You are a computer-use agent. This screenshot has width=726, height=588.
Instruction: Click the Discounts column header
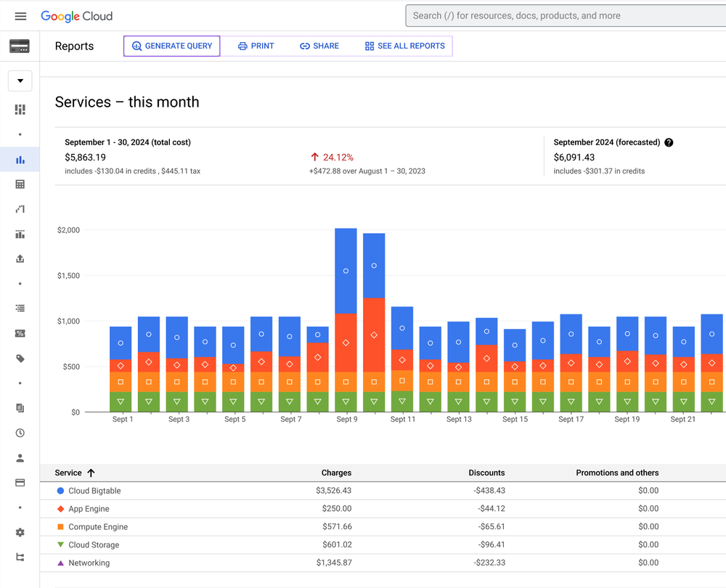point(486,473)
